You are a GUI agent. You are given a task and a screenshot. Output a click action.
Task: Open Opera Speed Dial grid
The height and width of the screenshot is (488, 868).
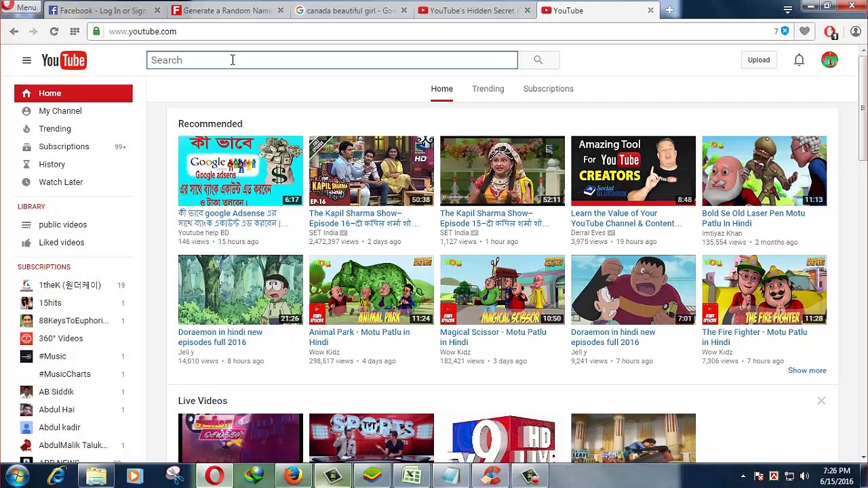pos(75,31)
